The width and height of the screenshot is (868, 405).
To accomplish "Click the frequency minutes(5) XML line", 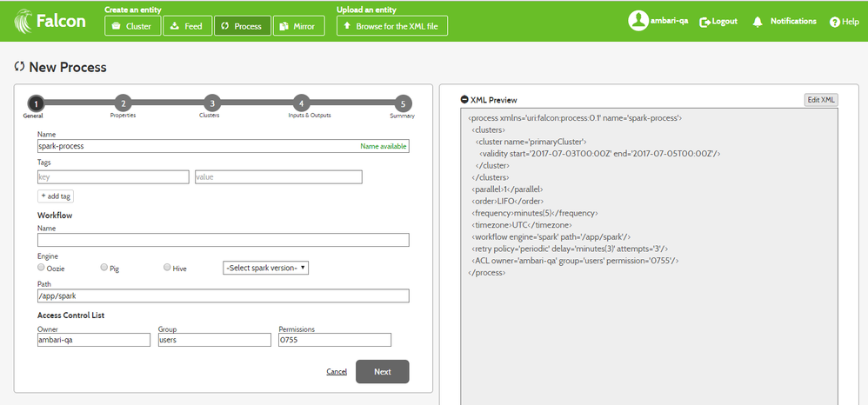I will [535, 212].
